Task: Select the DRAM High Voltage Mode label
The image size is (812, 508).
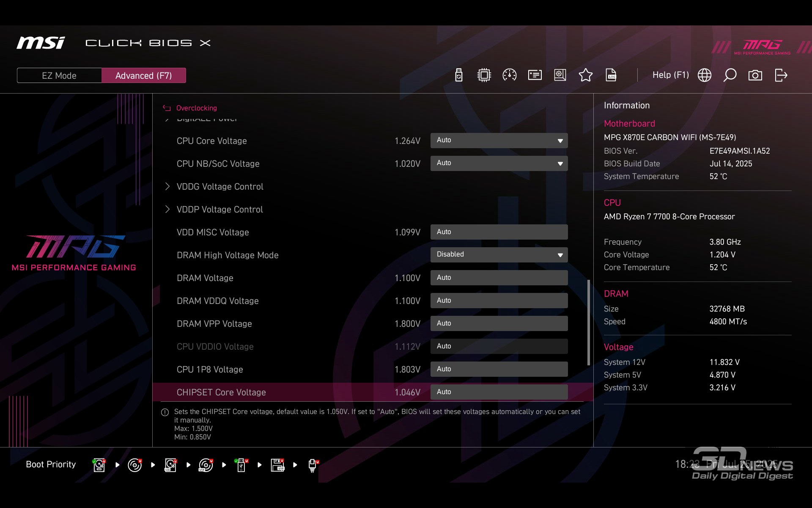Action: coord(228,255)
